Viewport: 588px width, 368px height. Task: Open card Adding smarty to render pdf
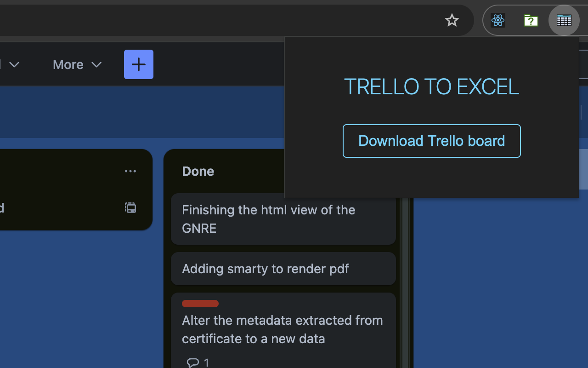point(283,269)
